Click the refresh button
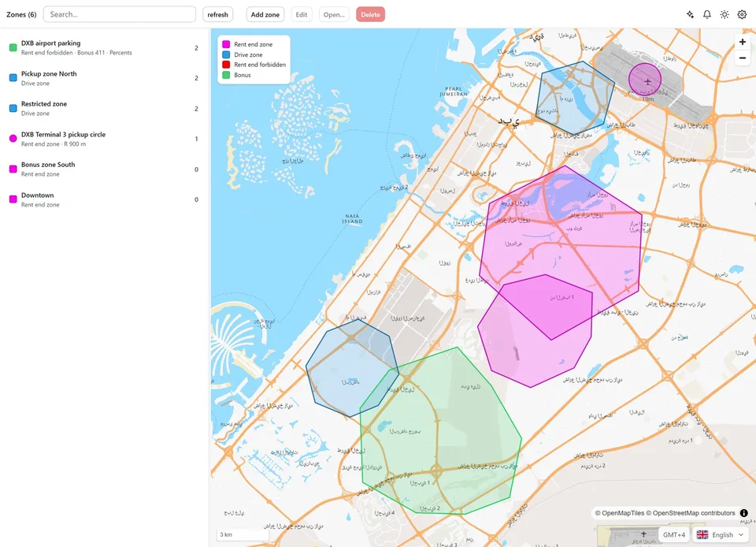The image size is (756, 547). coord(217,14)
